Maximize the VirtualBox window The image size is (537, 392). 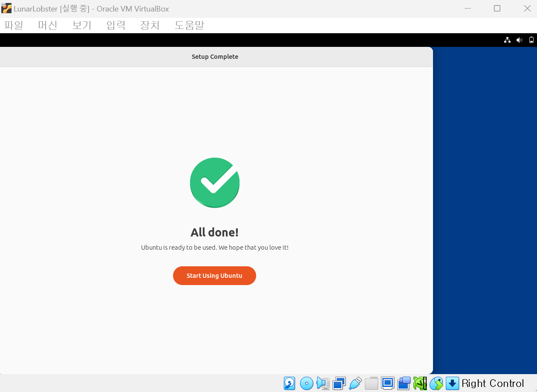tap(497, 9)
